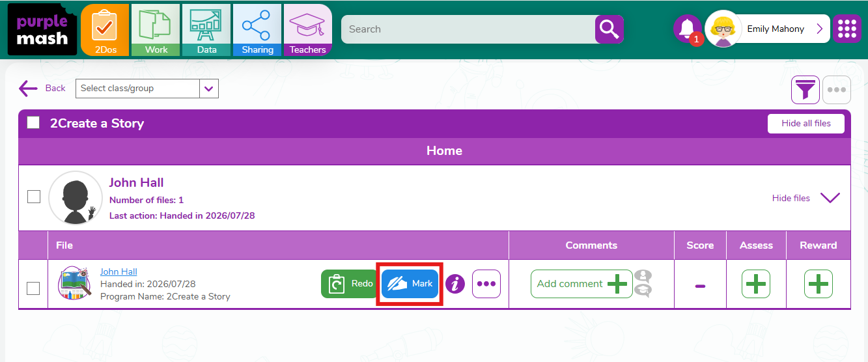Screen dimensions: 868x362
Task: Open the 2Create a Story file thumbnail
Action: click(x=75, y=284)
